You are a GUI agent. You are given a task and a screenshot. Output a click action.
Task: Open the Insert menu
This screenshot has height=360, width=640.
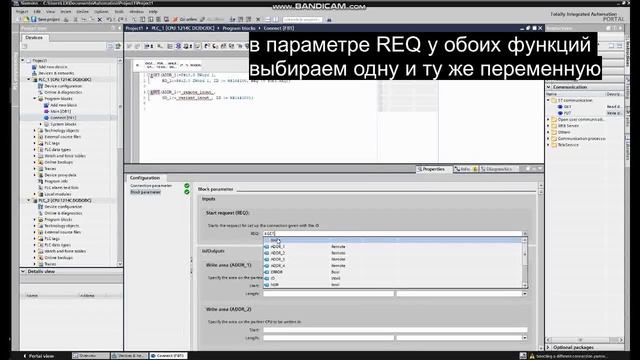pyautogui.click(x=66, y=12)
